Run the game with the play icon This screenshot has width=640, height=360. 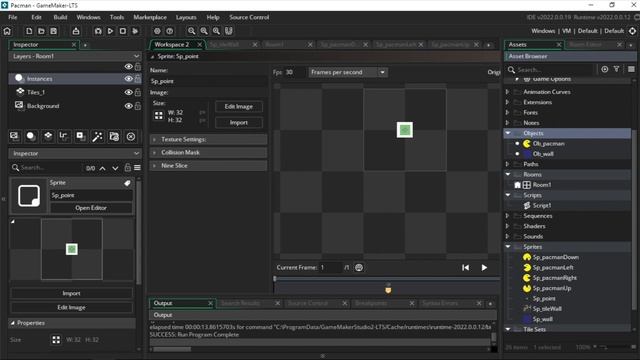click(x=110, y=31)
